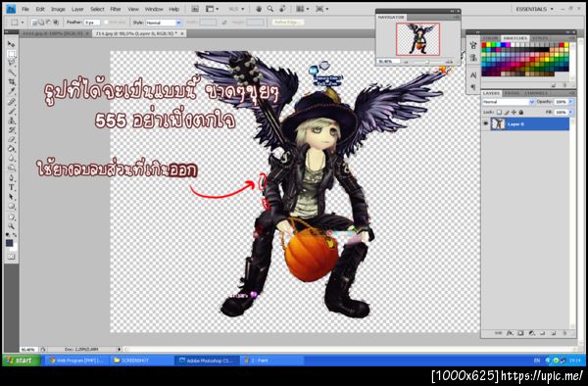Select the Eyedropper tool
The width and height of the screenshot is (588, 386).
[11, 91]
